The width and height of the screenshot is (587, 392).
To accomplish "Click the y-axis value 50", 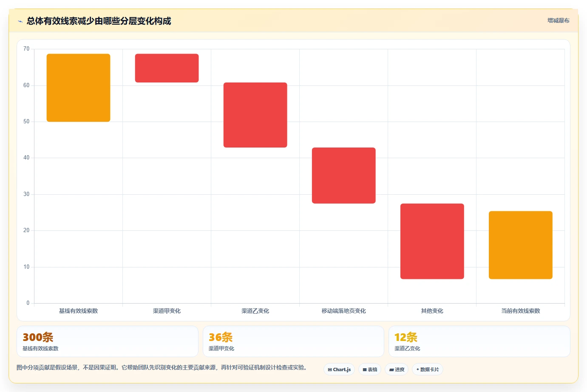I will [26, 122].
